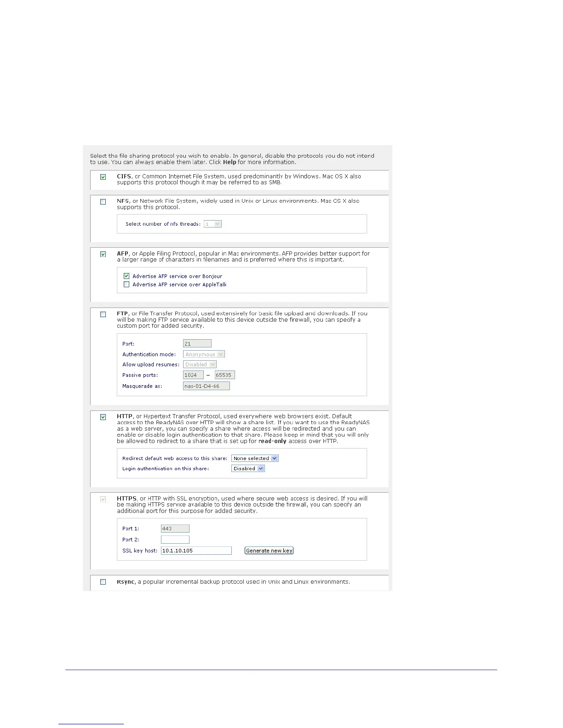Click the bold FTP heading text
This screenshot has width=563, height=728.
122,313
